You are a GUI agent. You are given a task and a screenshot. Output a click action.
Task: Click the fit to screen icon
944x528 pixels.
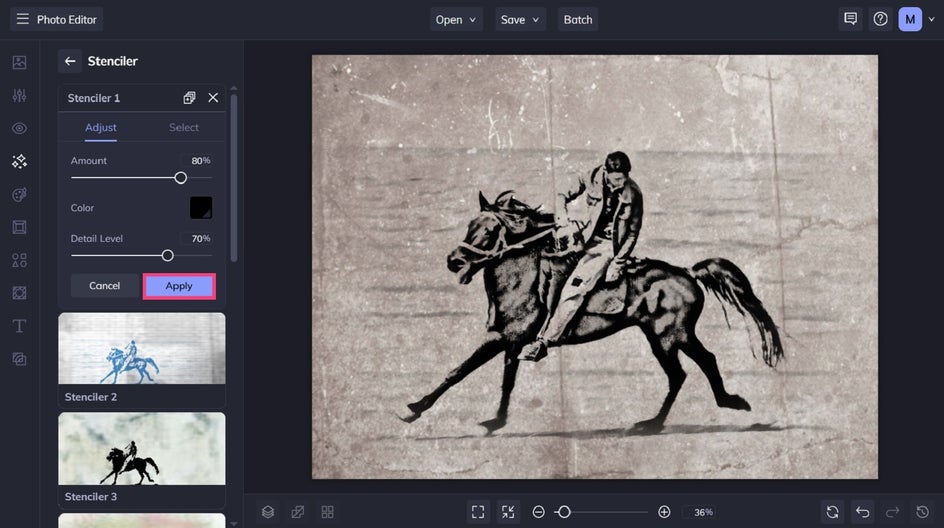coord(478,512)
